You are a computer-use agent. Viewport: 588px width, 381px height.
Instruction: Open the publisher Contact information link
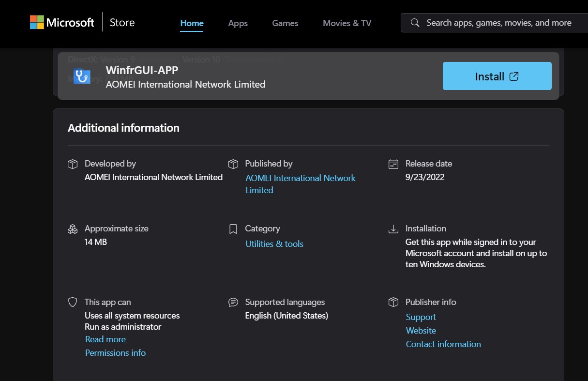click(x=443, y=344)
